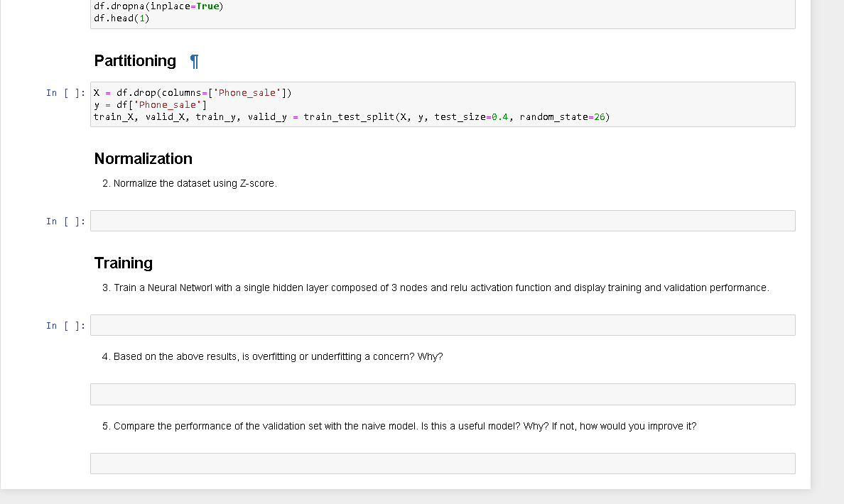The height and width of the screenshot is (504, 844).
Task: Click the empty answer cell below question 5
Action: click(442, 464)
